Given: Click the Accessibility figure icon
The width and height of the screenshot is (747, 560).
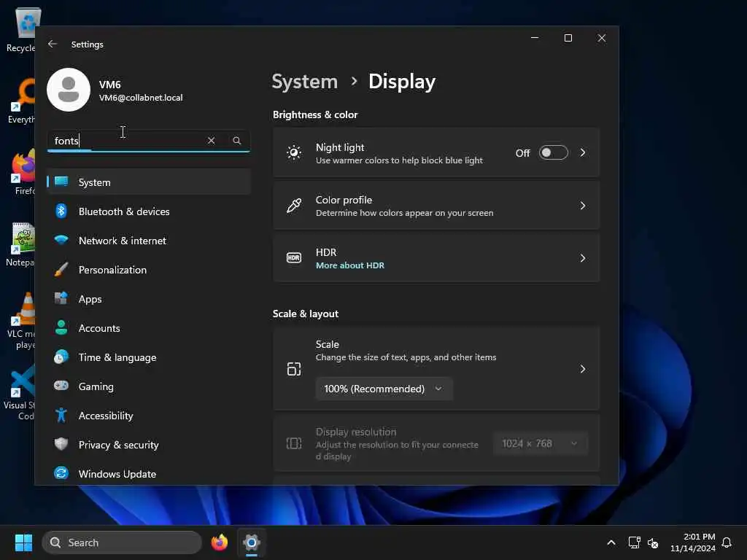Looking at the screenshot, I should point(61,415).
